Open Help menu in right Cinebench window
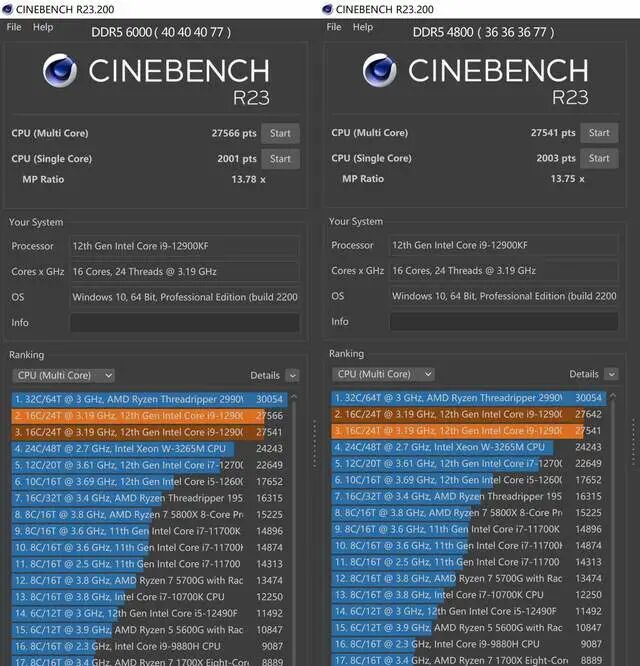 [363, 27]
